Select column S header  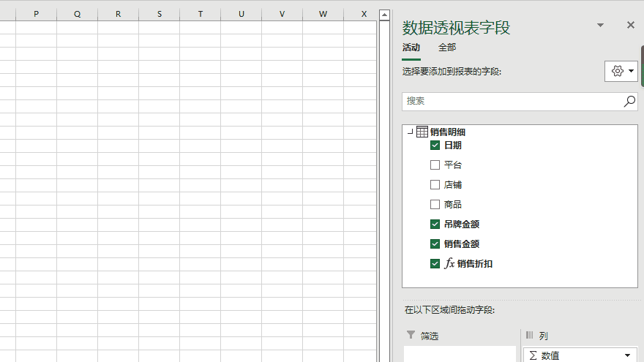point(160,15)
